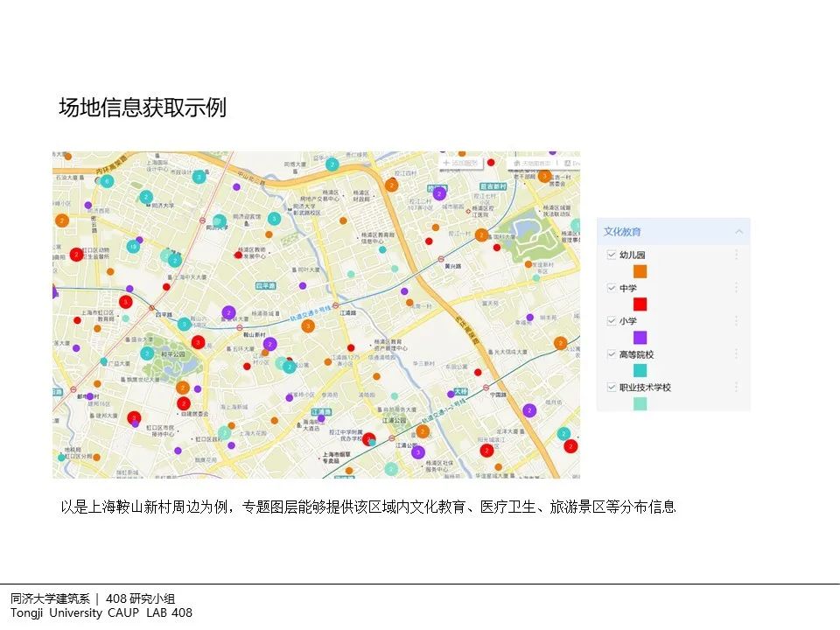Click the Tongji University CAUP LAB 408 footer
The width and height of the screenshot is (840, 630).
(101, 612)
